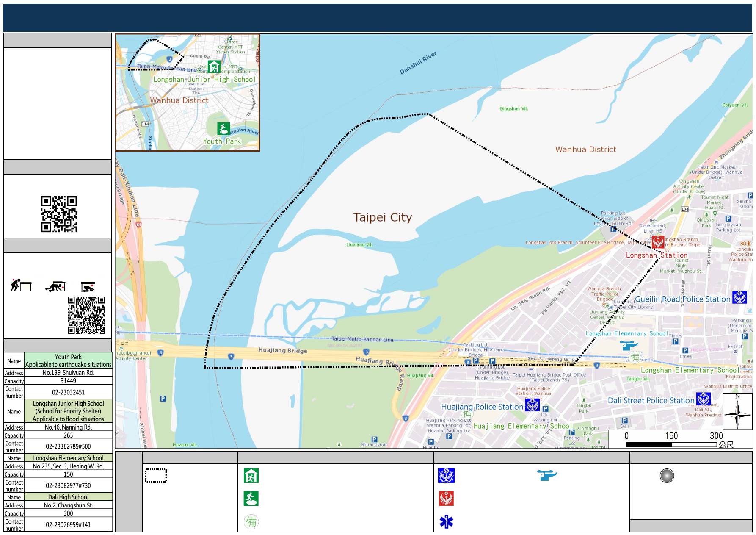Click the red fire brigade icon at Longshan Station

click(658, 242)
